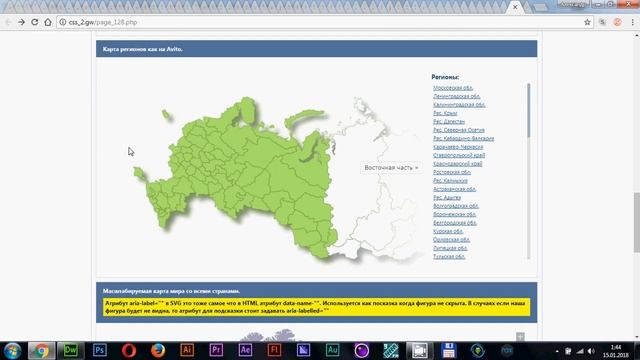
Task: Open Google Chrome from the taskbar
Action: [41, 351]
